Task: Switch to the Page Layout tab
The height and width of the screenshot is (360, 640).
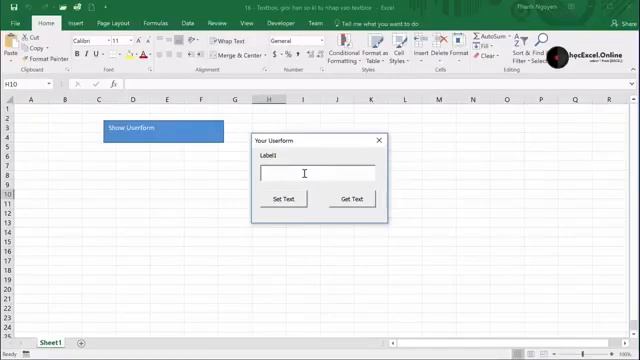Action: point(113,24)
